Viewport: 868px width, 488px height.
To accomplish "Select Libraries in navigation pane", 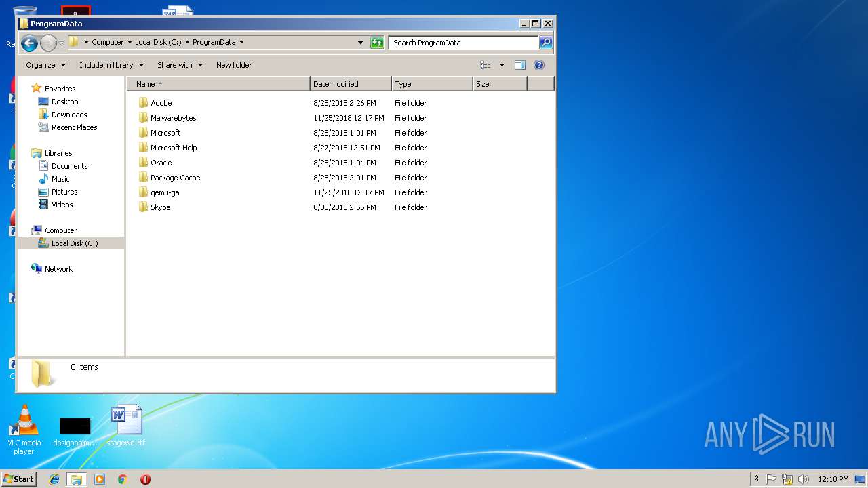I will point(58,153).
